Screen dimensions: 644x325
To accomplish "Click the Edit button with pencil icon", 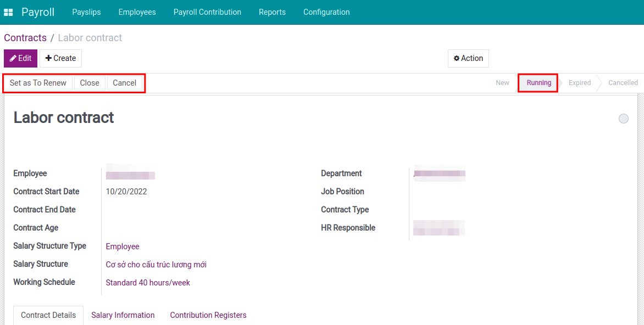I will tap(20, 58).
